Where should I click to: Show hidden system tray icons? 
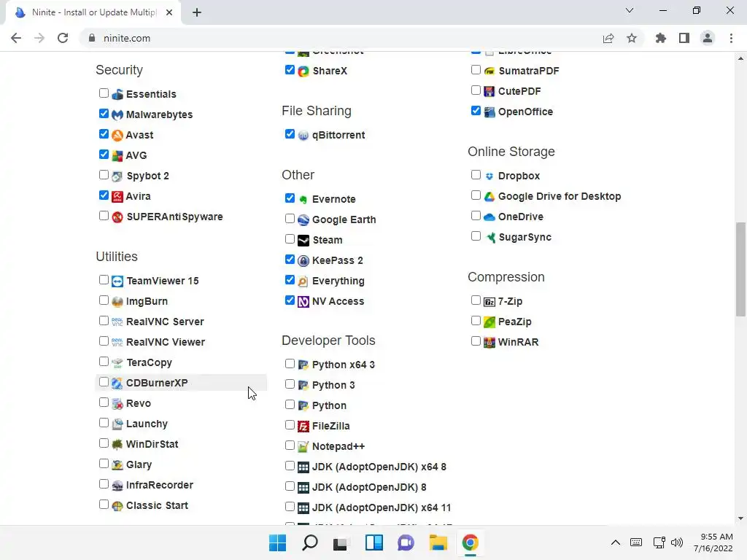pos(616,542)
